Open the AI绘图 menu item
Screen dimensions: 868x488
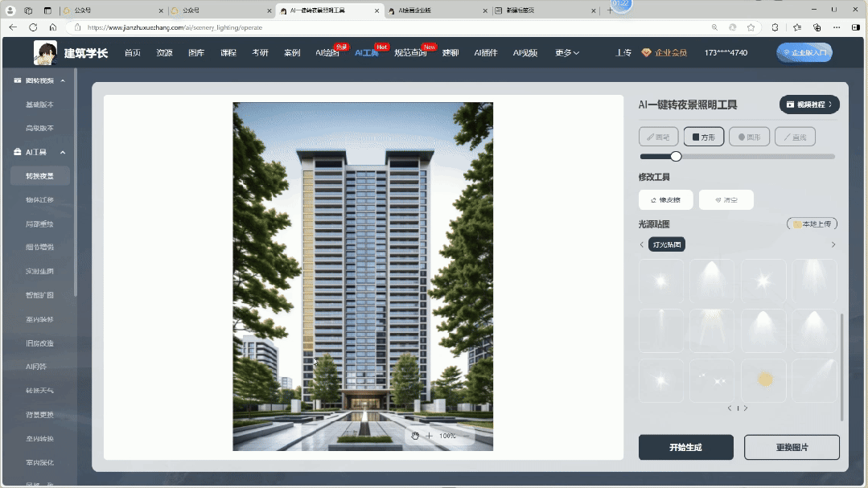tap(327, 52)
